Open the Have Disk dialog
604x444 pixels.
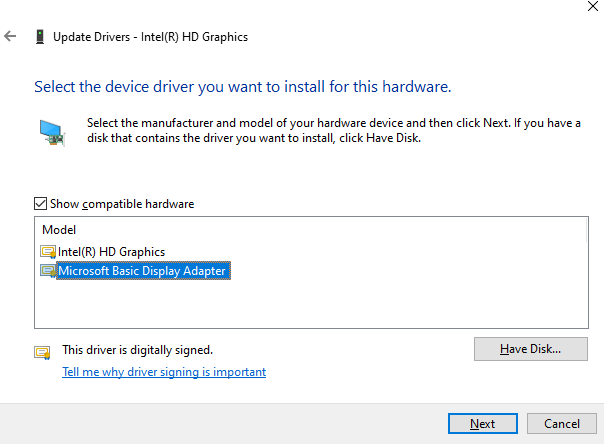[x=531, y=349]
